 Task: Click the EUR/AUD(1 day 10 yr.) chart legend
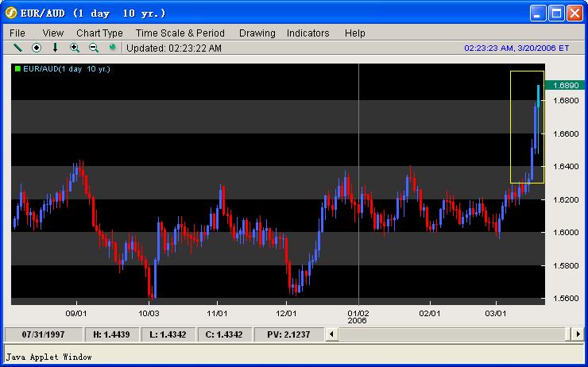tap(67, 69)
